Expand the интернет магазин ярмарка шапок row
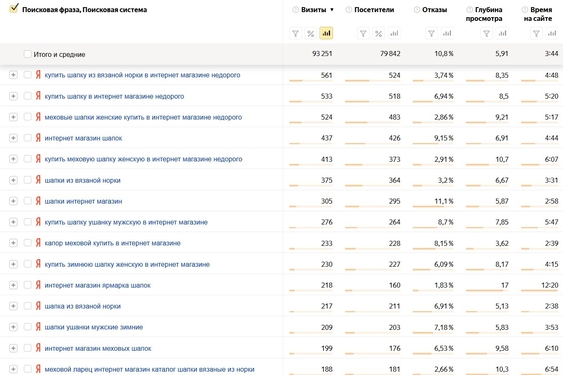Viewport: 563px width, 375px height. pyautogui.click(x=13, y=285)
